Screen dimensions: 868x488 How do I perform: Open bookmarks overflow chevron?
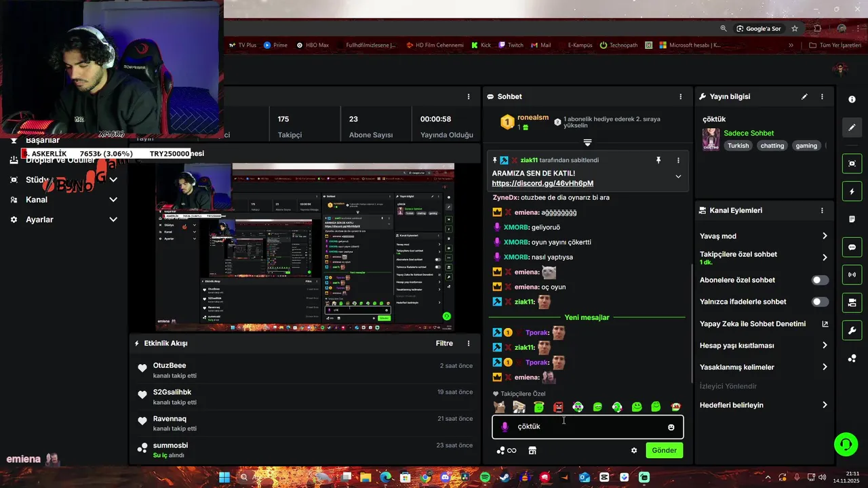pos(791,45)
